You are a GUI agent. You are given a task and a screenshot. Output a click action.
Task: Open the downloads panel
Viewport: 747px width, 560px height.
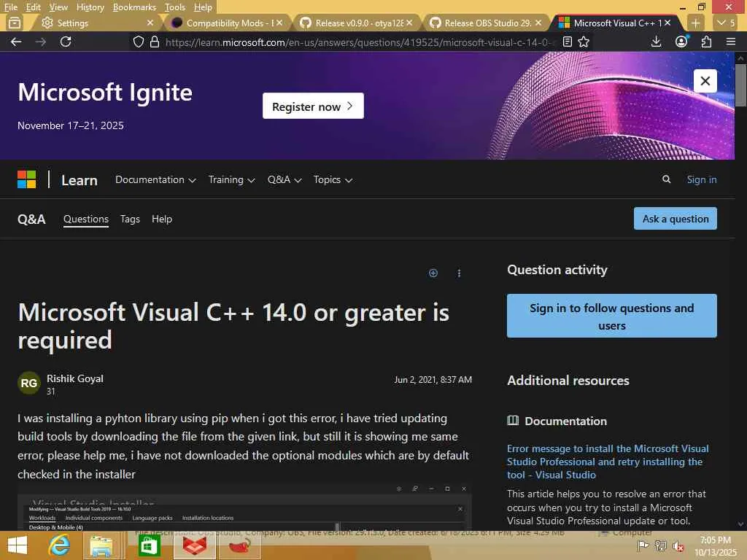[x=656, y=42]
